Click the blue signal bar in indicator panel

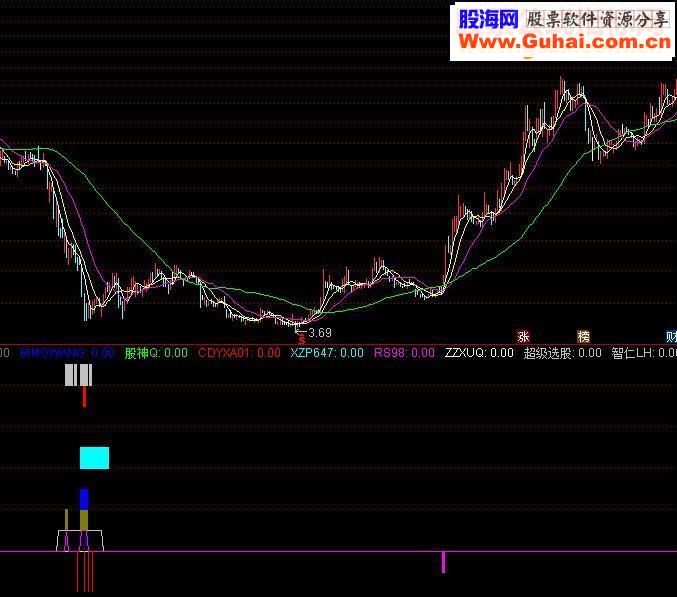click(x=84, y=499)
